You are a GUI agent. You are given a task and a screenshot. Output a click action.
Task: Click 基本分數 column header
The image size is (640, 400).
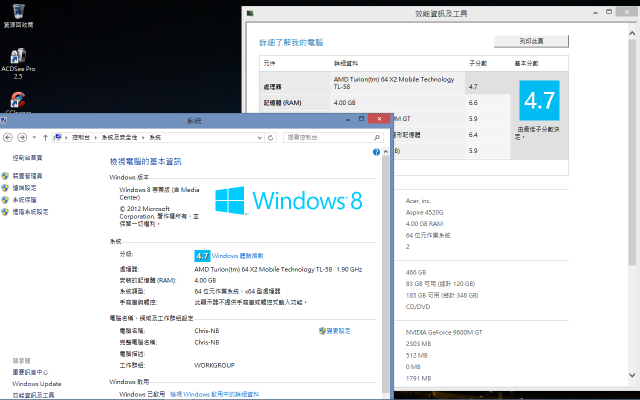click(x=526, y=63)
